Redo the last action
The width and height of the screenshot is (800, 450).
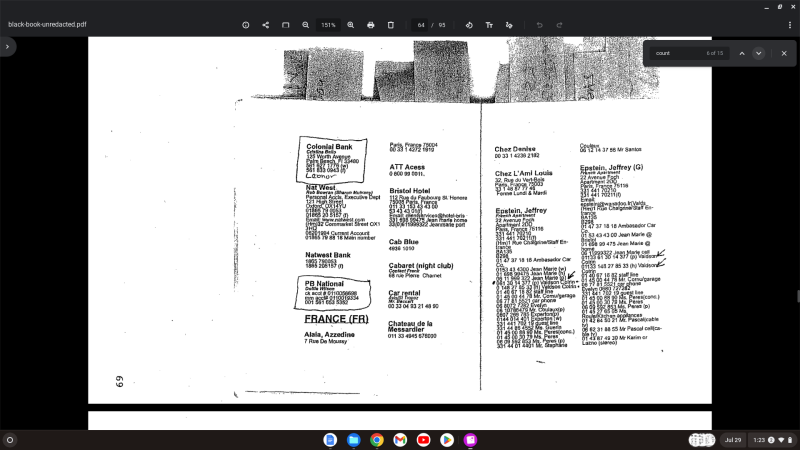click(x=559, y=25)
